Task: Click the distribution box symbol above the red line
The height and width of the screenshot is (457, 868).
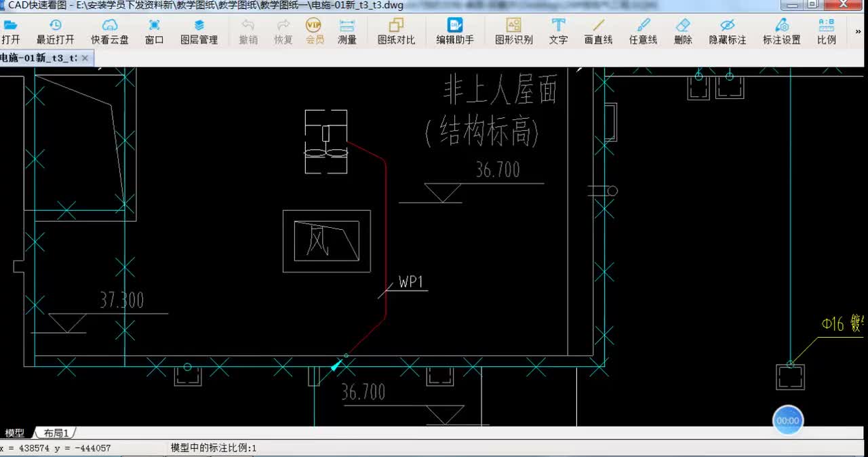Action: coord(326,142)
